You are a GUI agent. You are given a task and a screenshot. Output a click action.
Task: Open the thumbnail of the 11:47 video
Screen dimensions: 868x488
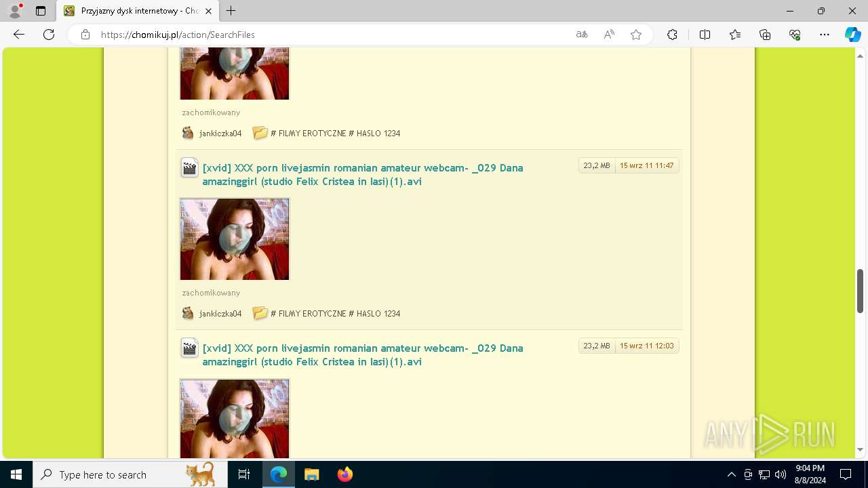coord(235,239)
